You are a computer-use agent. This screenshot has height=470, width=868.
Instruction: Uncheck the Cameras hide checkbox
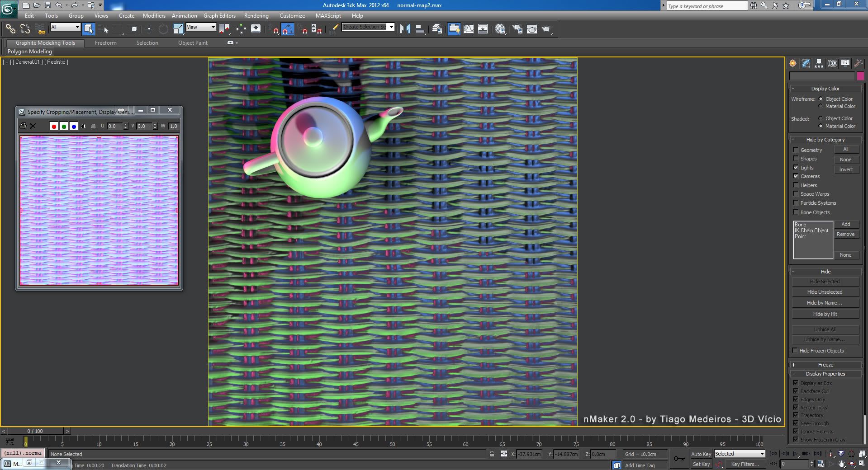(x=796, y=176)
